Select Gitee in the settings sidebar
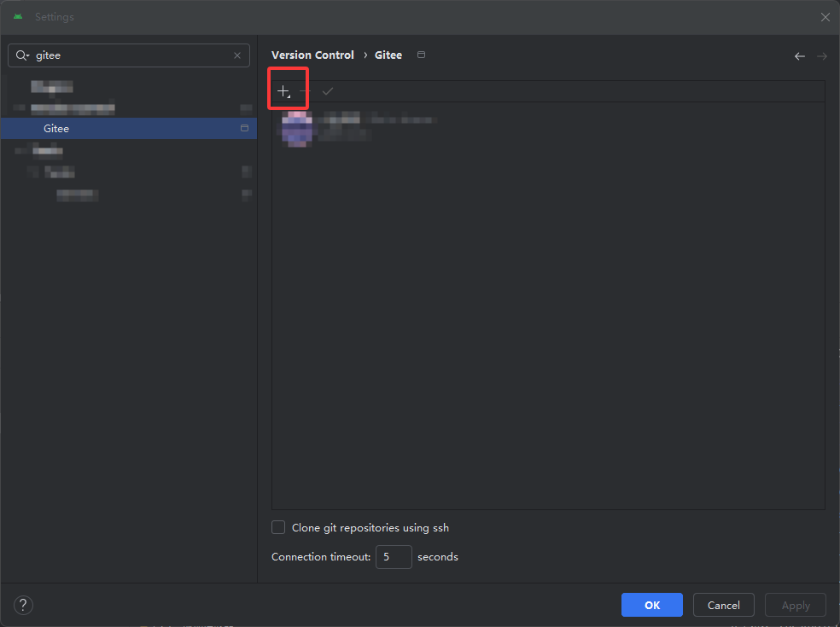 [x=56, y=128]
